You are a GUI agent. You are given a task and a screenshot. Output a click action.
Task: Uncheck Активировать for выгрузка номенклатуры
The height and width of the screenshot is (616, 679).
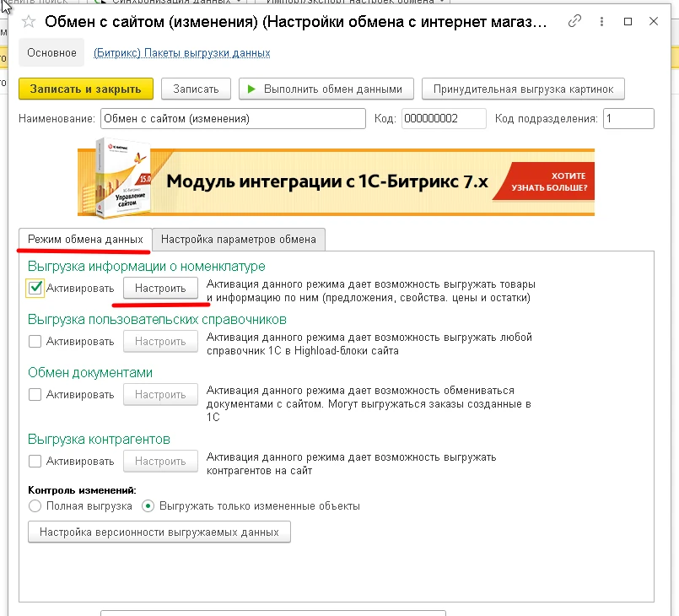(35, 288)
